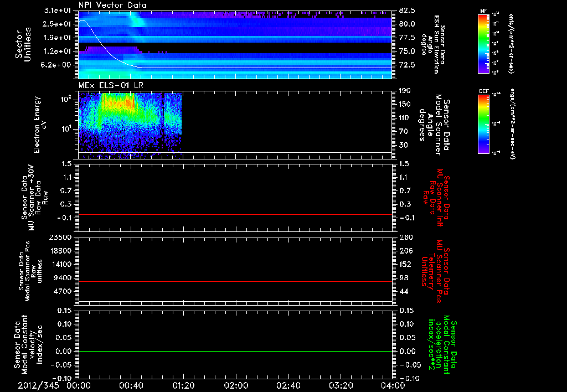
Task: Click the 'ergs/(cm**2-sr-sec-eV)' units label
Action: 511,124
